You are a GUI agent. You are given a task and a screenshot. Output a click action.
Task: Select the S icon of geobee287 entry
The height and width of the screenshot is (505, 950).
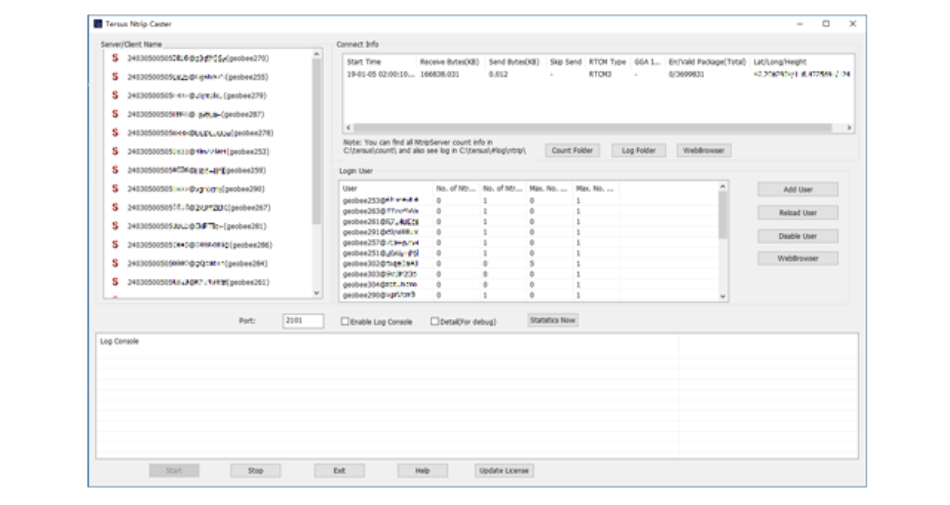(x=115, y=114)
